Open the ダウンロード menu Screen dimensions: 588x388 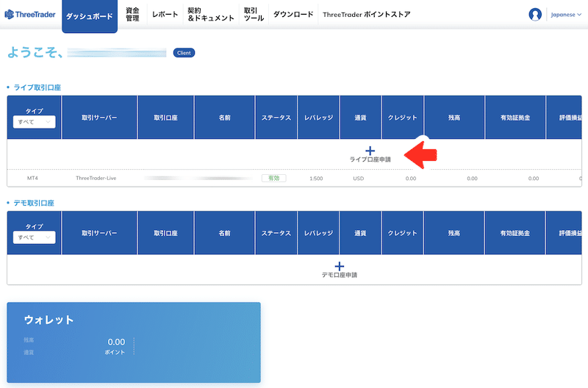tap(293, 14)
